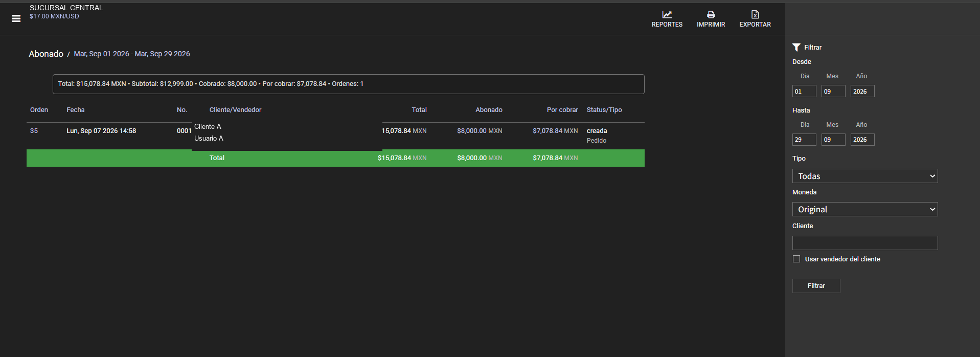Click the Desde day field
Viewport: 980px width, 357px height.
tap(804, 92)
